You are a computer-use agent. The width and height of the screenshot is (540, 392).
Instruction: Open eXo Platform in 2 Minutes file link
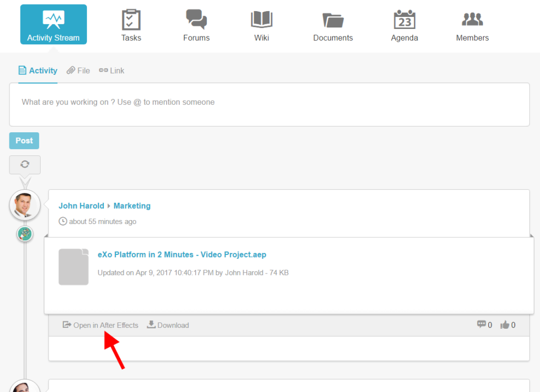click(182, 254)
